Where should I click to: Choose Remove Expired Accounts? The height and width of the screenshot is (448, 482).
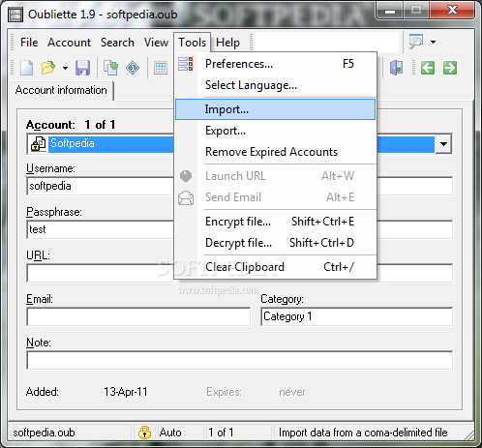[276, 152]
